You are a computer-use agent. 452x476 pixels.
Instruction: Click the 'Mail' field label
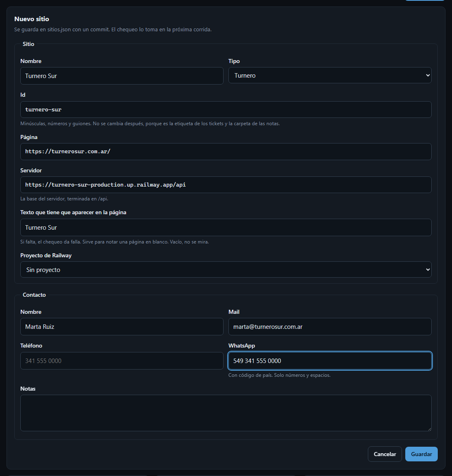point(234,312)
